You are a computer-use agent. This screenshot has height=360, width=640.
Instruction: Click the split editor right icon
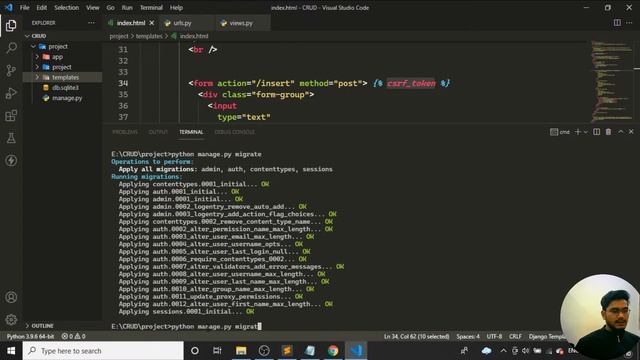(x=617, y=23)
